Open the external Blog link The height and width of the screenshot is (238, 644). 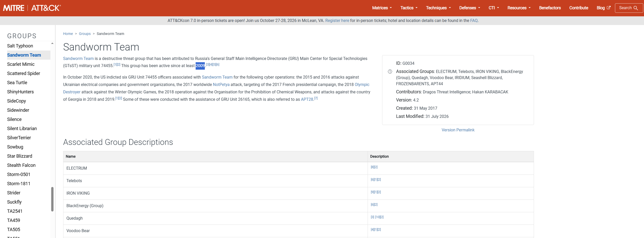point(603,8)
